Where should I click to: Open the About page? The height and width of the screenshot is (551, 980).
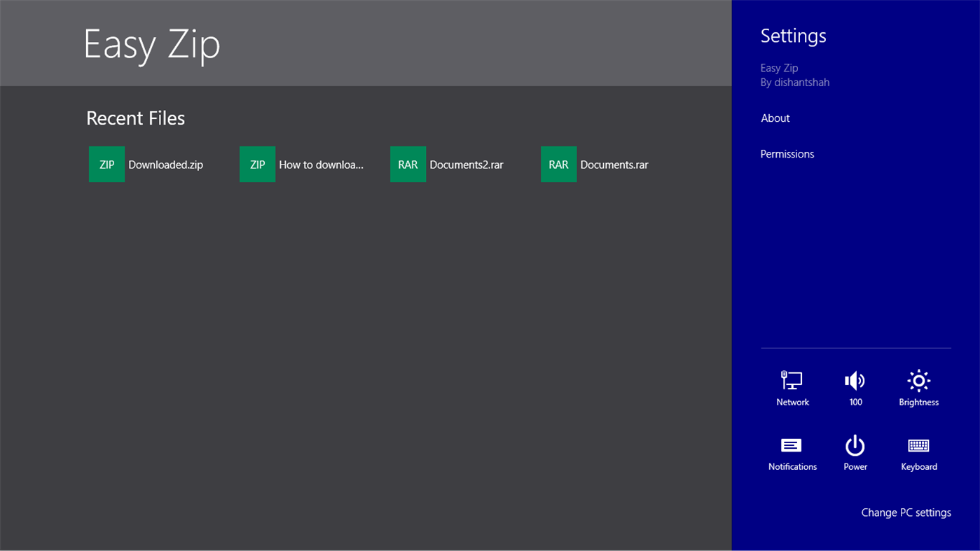[775, 118]
